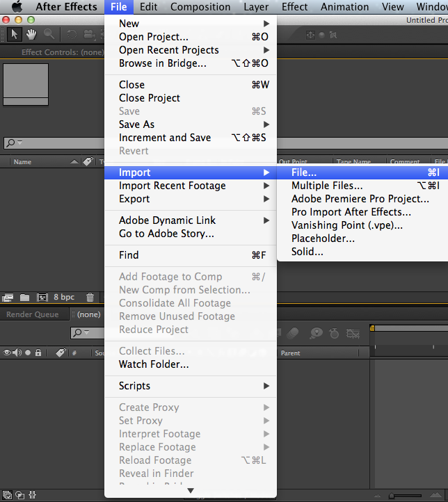
Task: Choose Vanishing Point (.vpe)... import option
Action: pos(362,225)
